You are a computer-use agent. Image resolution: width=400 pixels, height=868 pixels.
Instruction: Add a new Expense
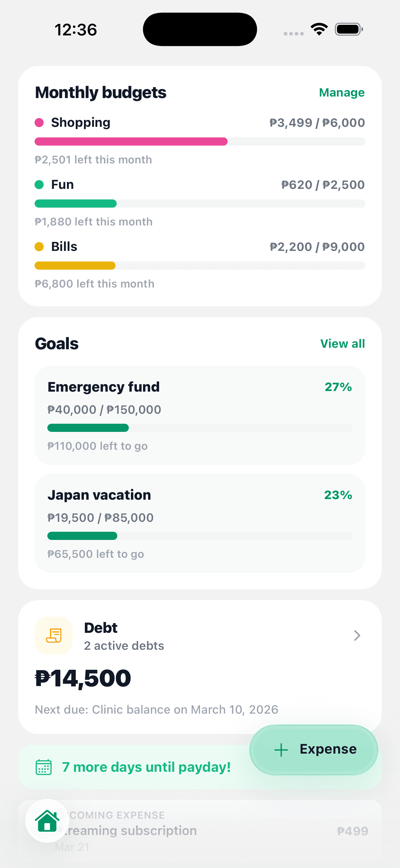tap(314, 750)
